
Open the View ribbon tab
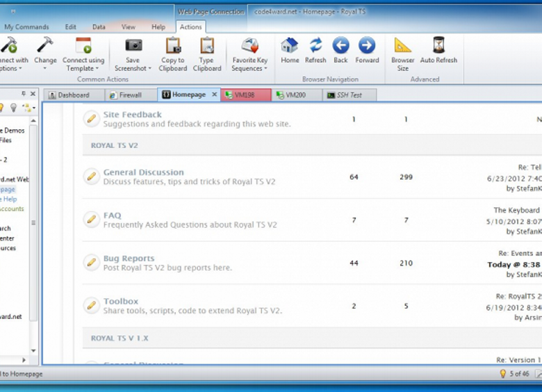pos(129,27)
